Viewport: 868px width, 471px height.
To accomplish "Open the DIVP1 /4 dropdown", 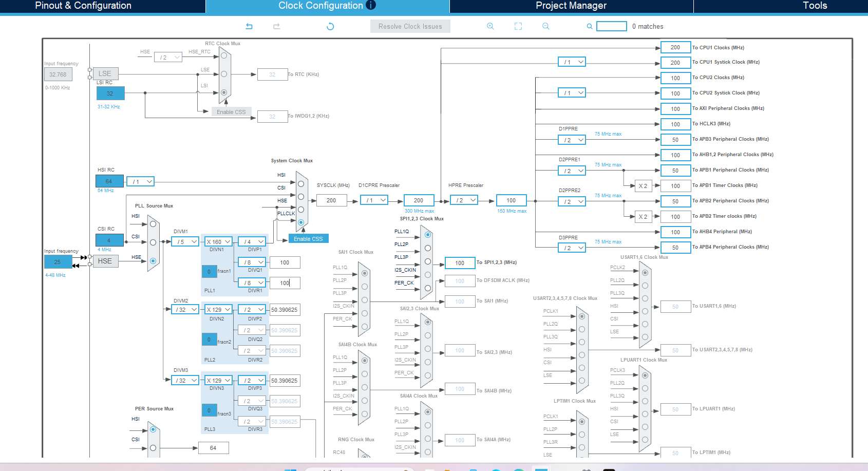I will tap(252, 241).
